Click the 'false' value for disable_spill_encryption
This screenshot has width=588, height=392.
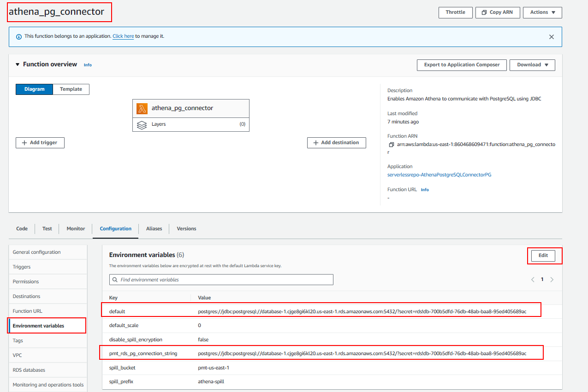[203, 339]
